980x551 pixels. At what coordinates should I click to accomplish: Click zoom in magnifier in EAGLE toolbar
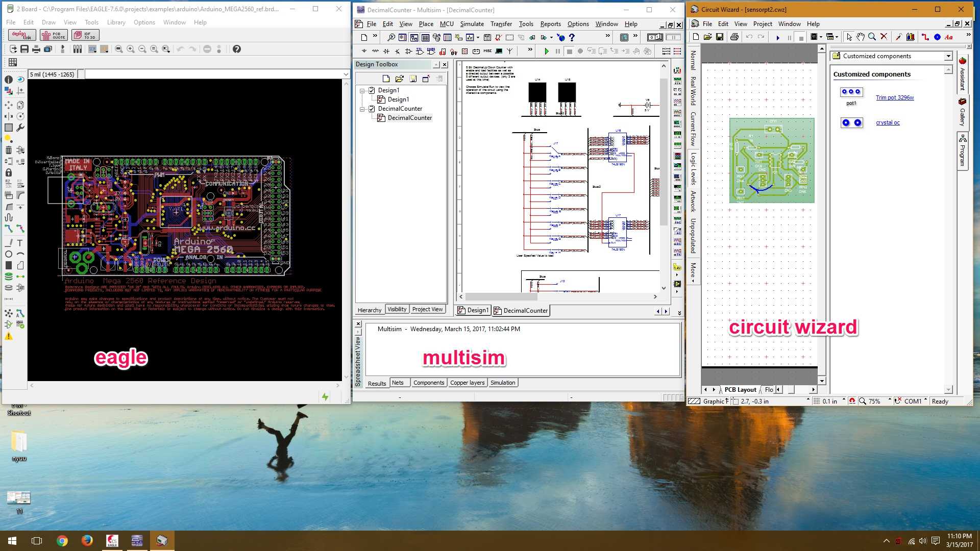131,49
